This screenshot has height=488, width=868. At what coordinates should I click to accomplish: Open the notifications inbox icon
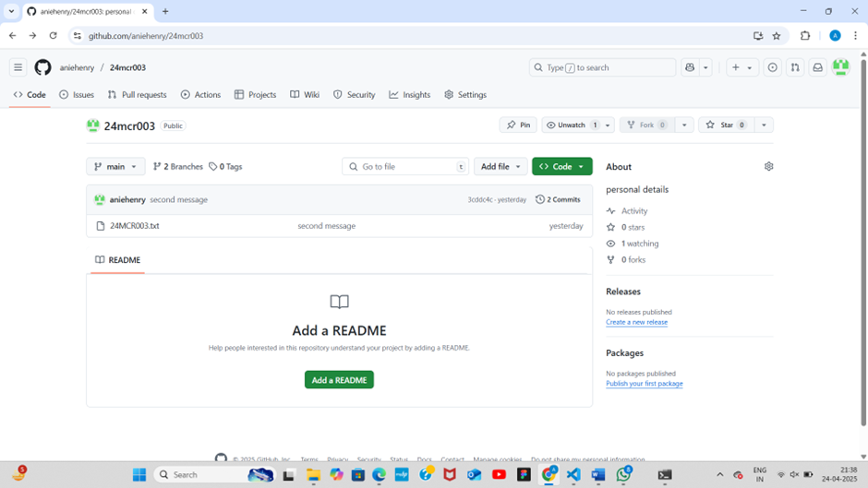(x=817, y=67)
